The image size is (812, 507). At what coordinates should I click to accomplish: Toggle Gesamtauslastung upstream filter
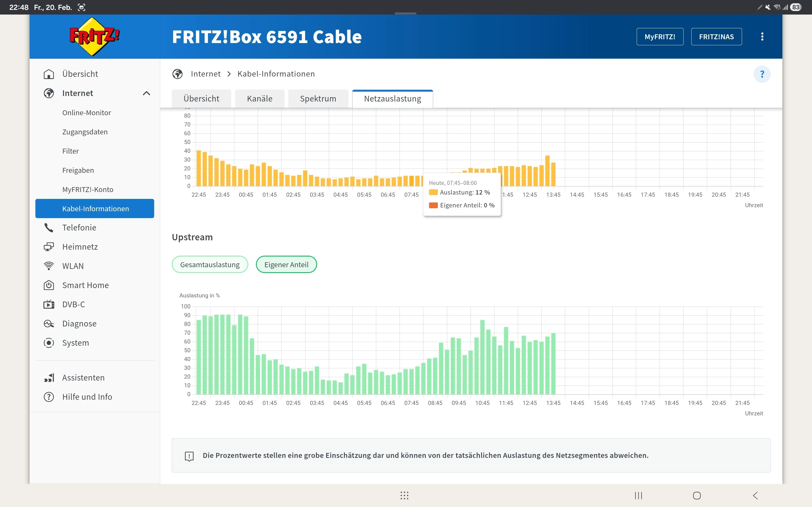[x=210, y=264]
